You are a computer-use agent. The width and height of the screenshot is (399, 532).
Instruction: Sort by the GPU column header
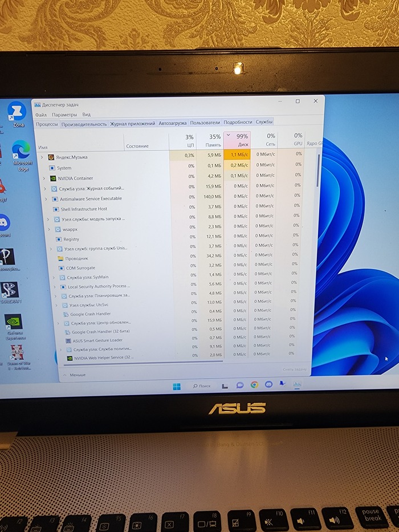pyautogui.click(x=291, y=139)
